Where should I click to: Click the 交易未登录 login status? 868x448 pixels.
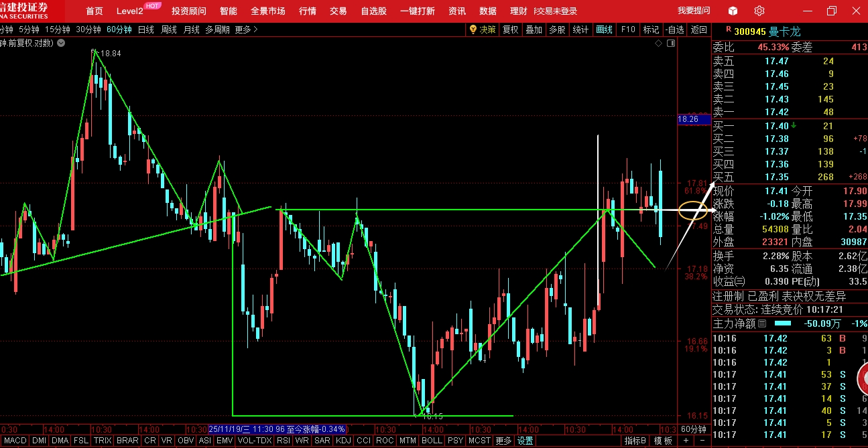click(x=555, y=11)
